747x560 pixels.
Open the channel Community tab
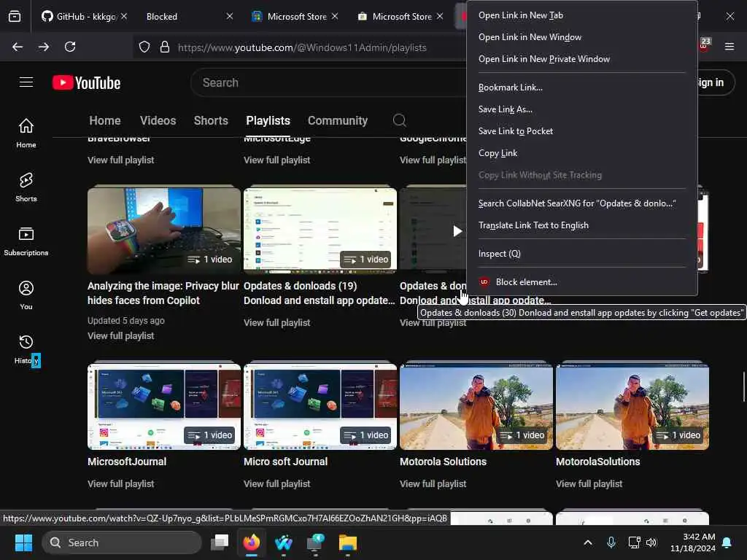click(338, 120)
